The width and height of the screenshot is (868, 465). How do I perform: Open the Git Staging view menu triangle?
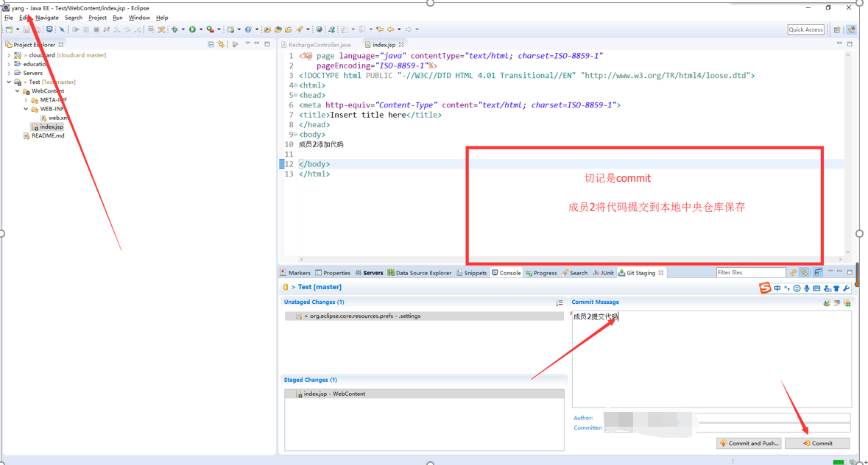[830, 271]
